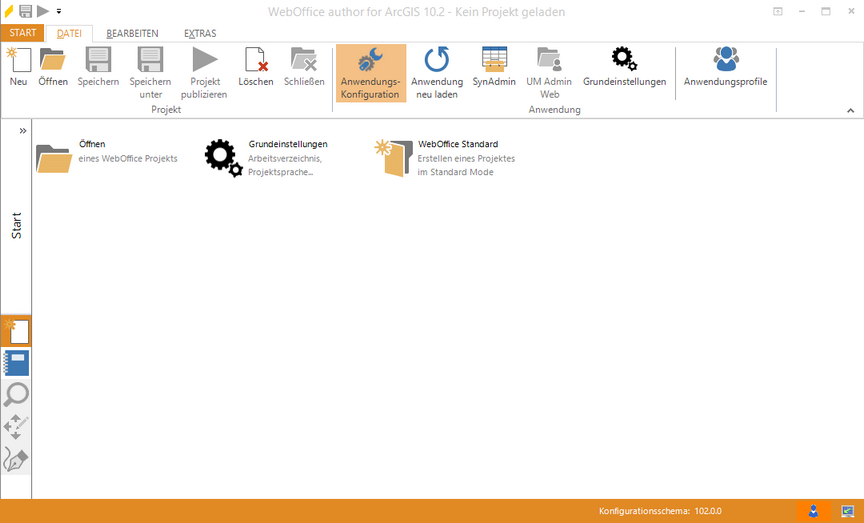Viewport: 864px width, 523px height.
Task: Switch to BEARBEITEN tab
Action: pyautogui.click(x=132, y=34)
